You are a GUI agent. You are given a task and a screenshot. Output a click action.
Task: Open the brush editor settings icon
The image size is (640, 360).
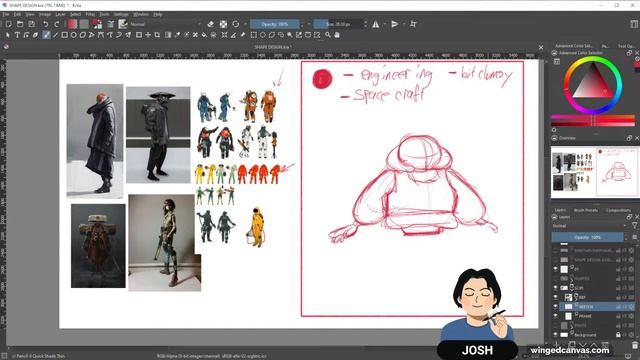(111, 24)
